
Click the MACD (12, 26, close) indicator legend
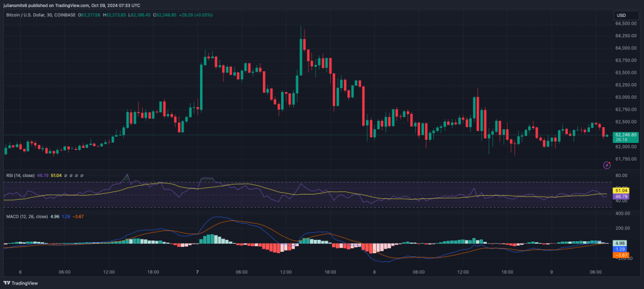click(x=27, y=216)
